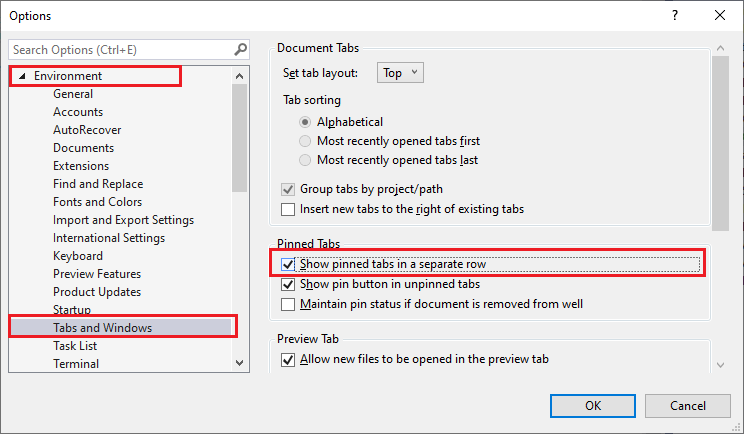Click in the Search Options field
This screenshot has height=434, width=744.
coord(120,49)
